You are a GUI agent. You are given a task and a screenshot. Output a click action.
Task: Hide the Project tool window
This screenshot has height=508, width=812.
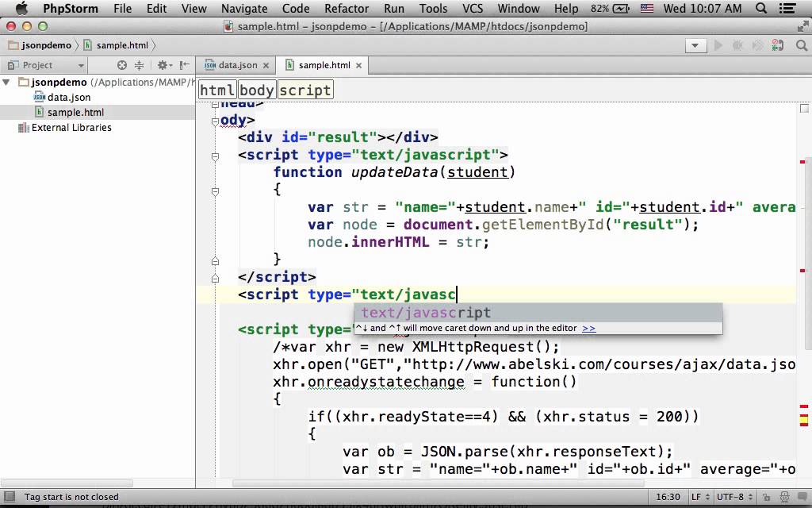[x=184, y=65]
